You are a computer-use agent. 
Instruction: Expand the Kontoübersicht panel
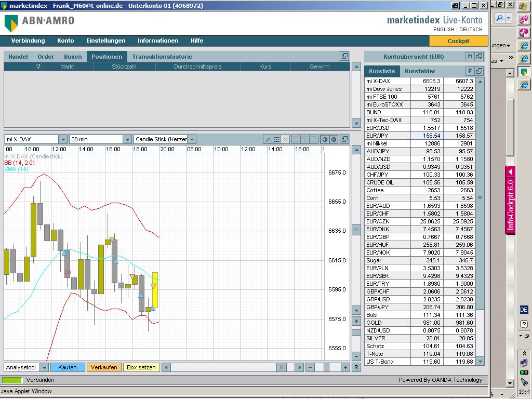click(470, 57)
